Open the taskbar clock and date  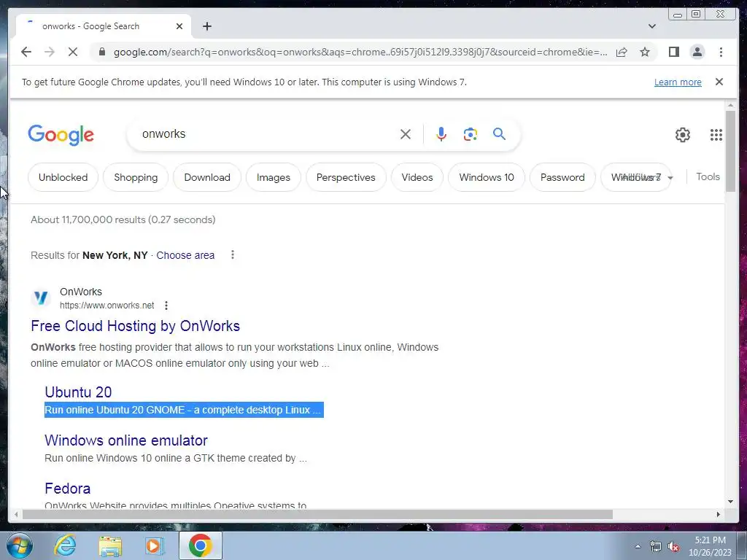[710, 546]
